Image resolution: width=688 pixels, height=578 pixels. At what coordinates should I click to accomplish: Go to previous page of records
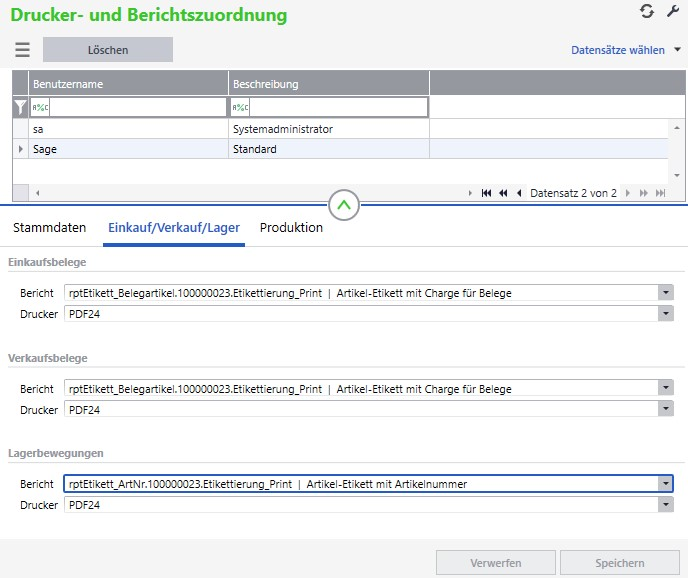click(x=503, y=193)
